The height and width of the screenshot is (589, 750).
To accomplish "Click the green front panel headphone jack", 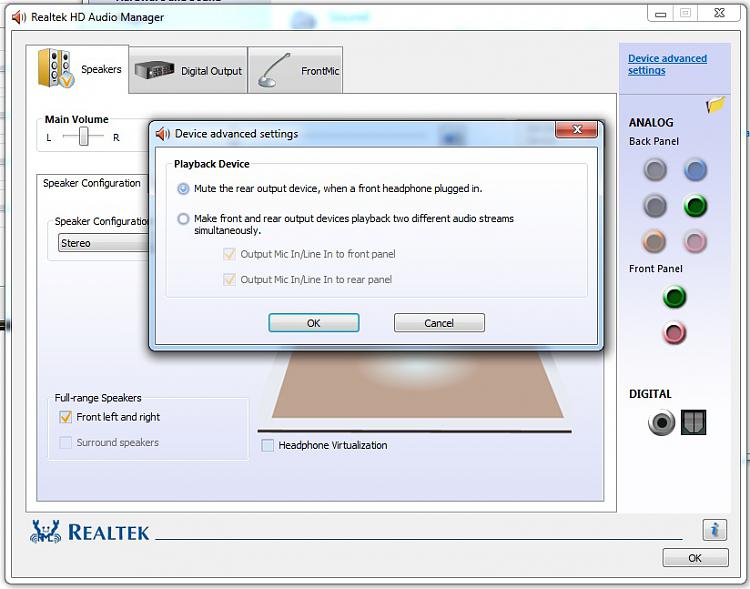I will (674, 297).
